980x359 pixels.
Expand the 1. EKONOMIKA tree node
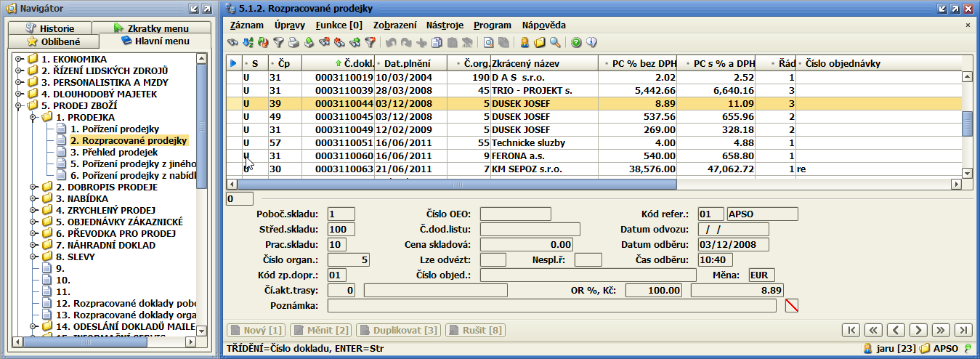[18, 59]
